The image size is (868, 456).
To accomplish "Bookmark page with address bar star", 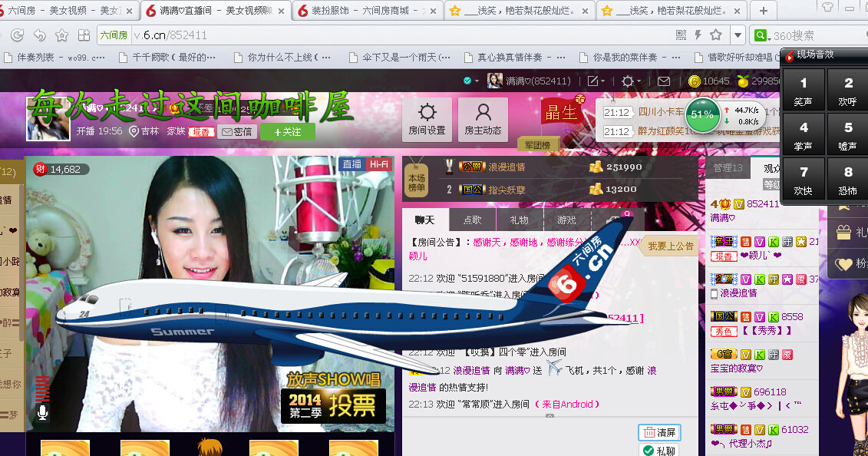I will 716,35.
